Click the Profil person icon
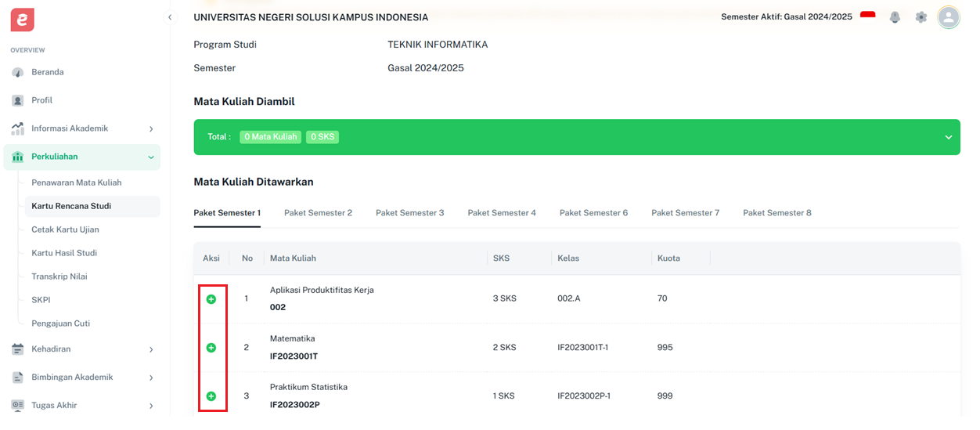980x430 pixels. click(x=18, y=100)
